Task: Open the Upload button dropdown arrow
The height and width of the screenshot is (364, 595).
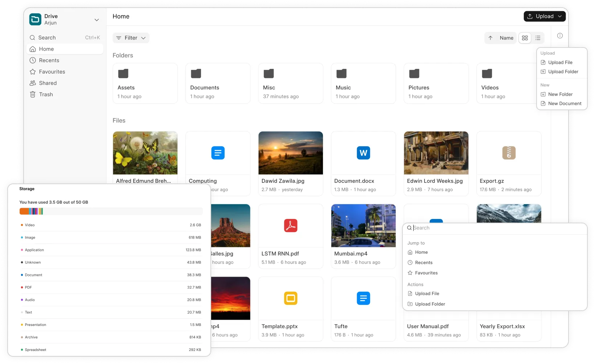Action: coord(560,16)
